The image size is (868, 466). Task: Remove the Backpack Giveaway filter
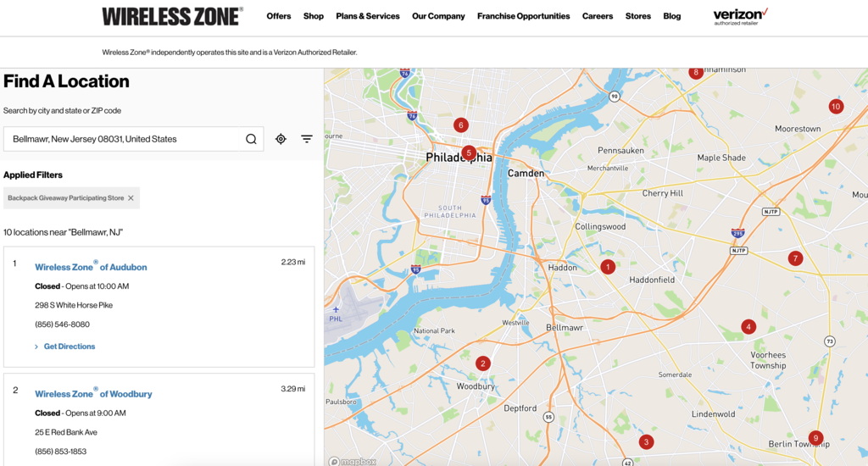click(x=131, y=198)
